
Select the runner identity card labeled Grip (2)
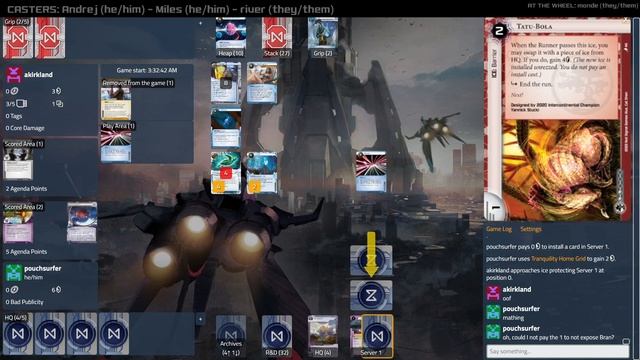pyautogui.click(x=322, y=38)
